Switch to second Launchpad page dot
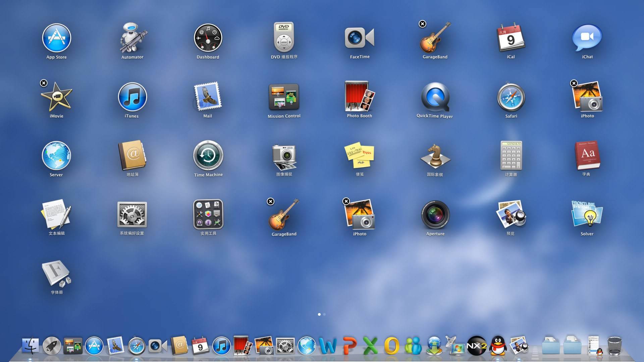 [x=324, y=314]
